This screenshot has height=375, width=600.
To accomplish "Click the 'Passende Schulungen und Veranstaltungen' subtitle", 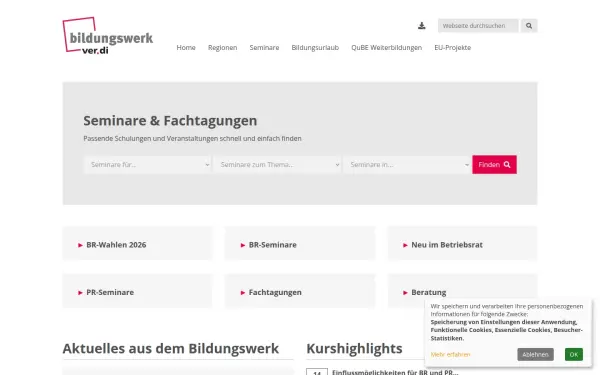I will 192,139.
